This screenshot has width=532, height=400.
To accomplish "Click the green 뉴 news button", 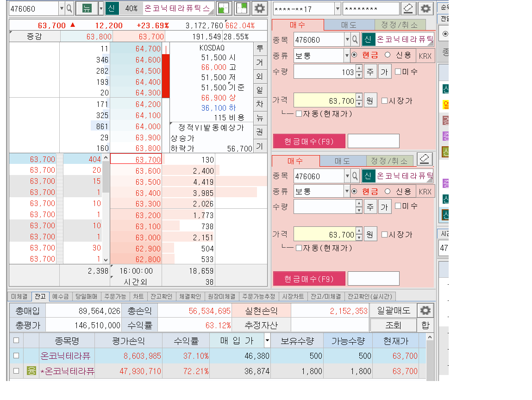I will [87, 8].
